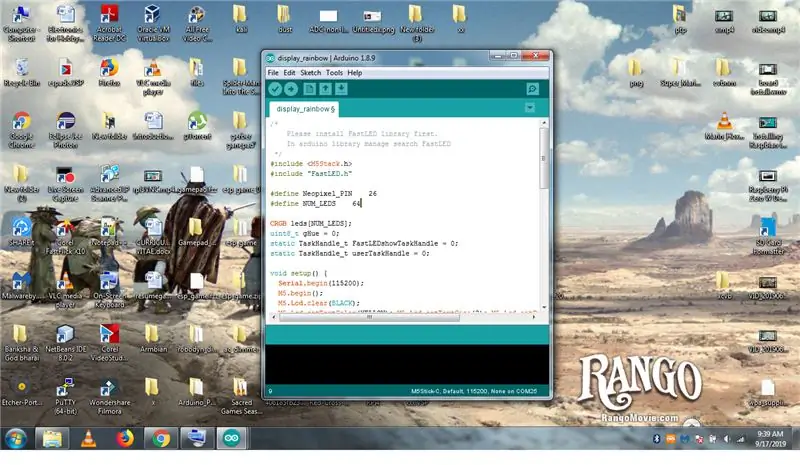Viewport: 800px width, 465px height.
Task: Click the Bluetooth tray icon
Action: (x=657, y=439)
